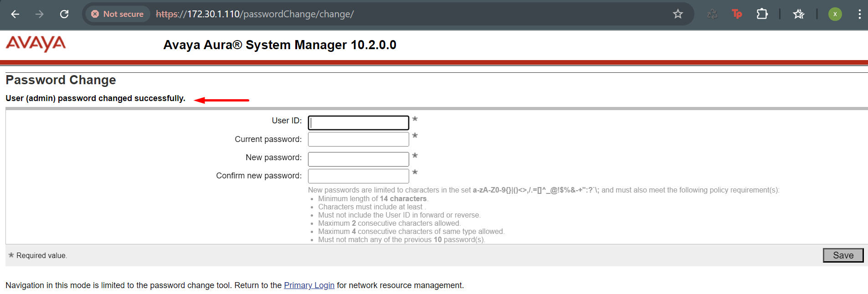868x294 pixels.
Task: Open the Not secure site info chip
Action: tap(118, 14)
